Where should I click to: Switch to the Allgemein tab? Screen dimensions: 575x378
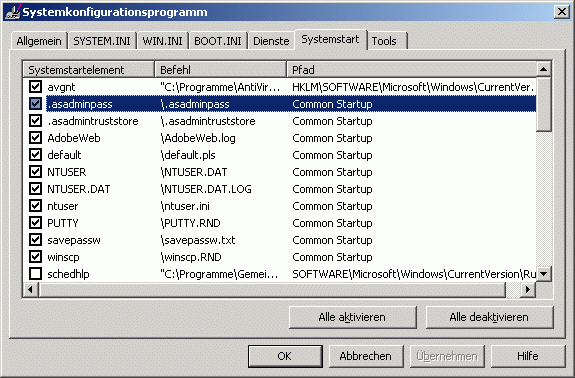pos(39,41)
